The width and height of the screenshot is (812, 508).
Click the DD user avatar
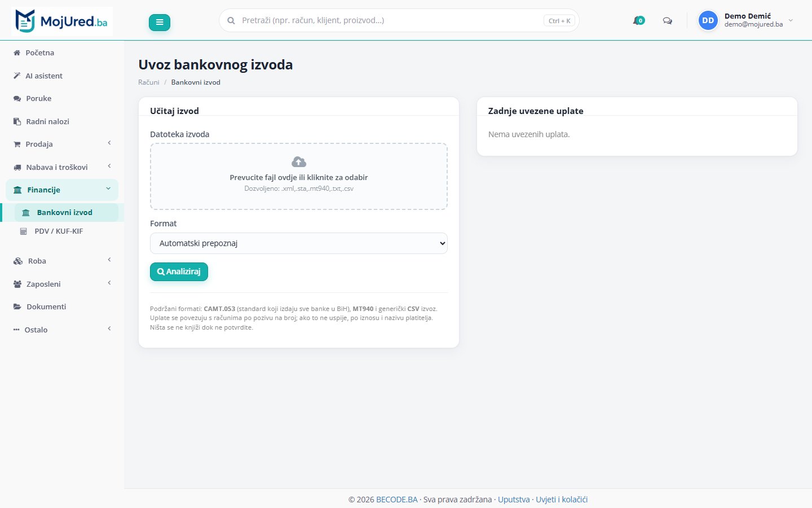[x=708, y=20]
